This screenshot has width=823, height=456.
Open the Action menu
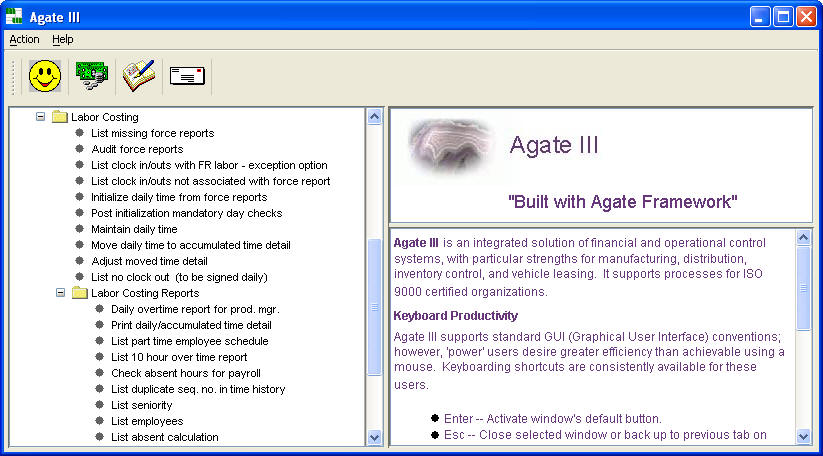[24, 39]
